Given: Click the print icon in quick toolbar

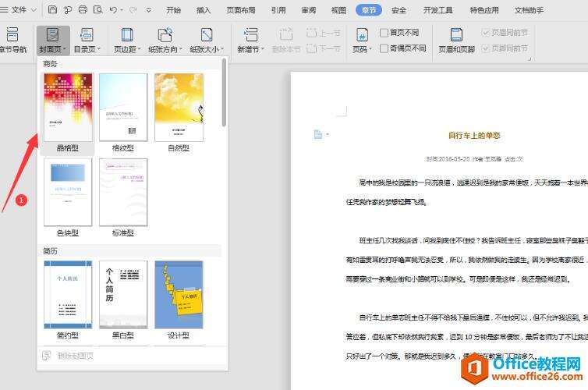Looking at the screenshot, I should coord(83,10).
